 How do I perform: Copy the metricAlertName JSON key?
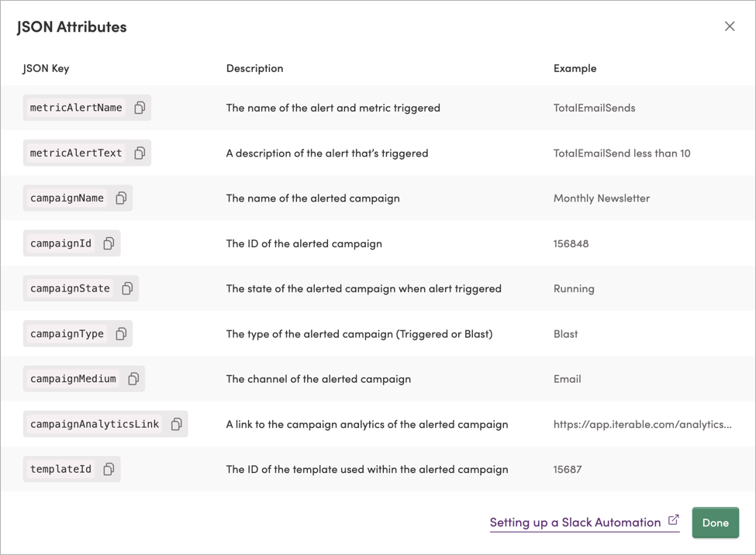[x=140, y=108]
